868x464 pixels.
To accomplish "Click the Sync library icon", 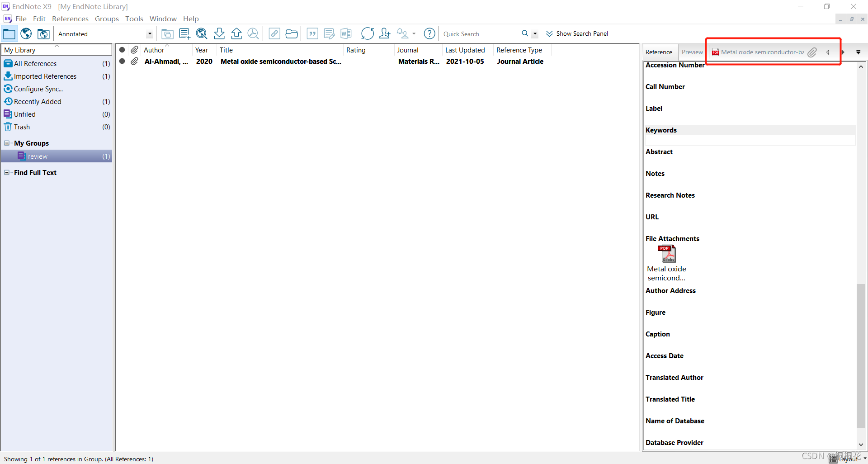I will pyautogui.click(x=368, y=33).
